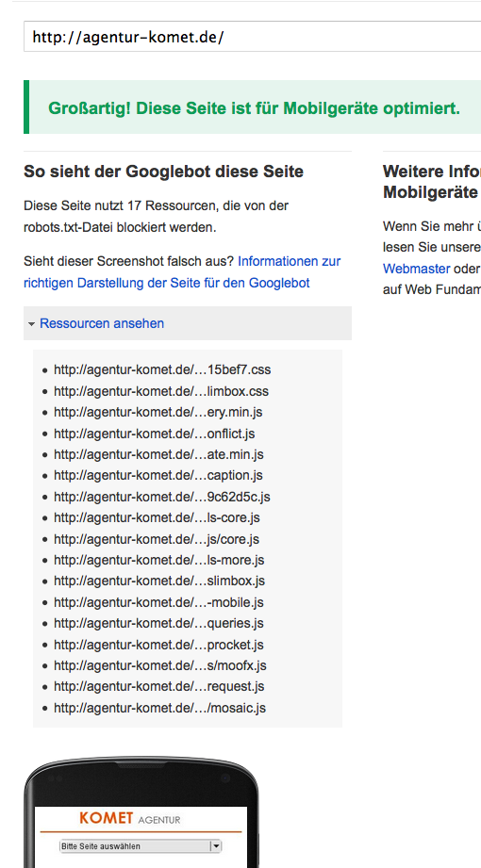Click the dropdown arrow in phone preview
This screenshot has height=868, width=481.
tap(216, 846)
